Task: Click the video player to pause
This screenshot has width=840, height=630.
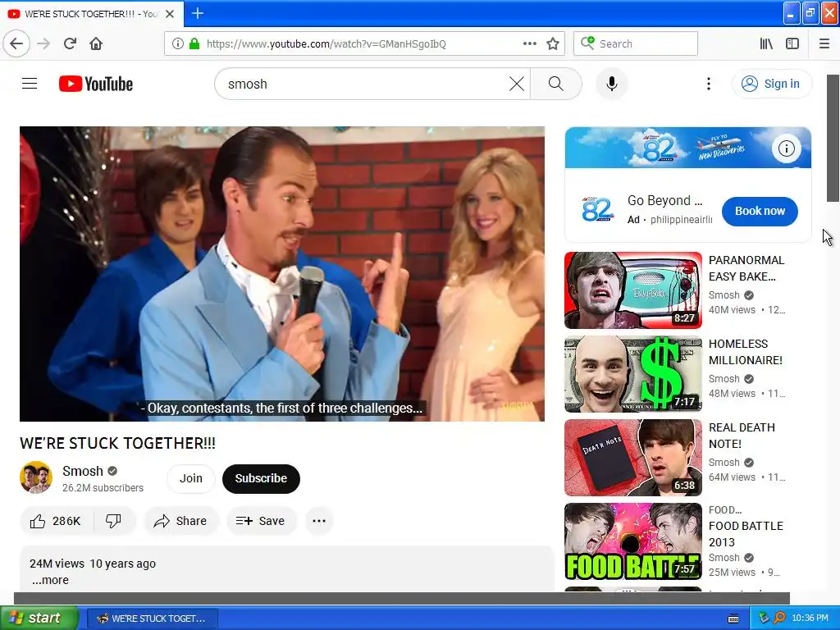Action: (x=282, y=274)
